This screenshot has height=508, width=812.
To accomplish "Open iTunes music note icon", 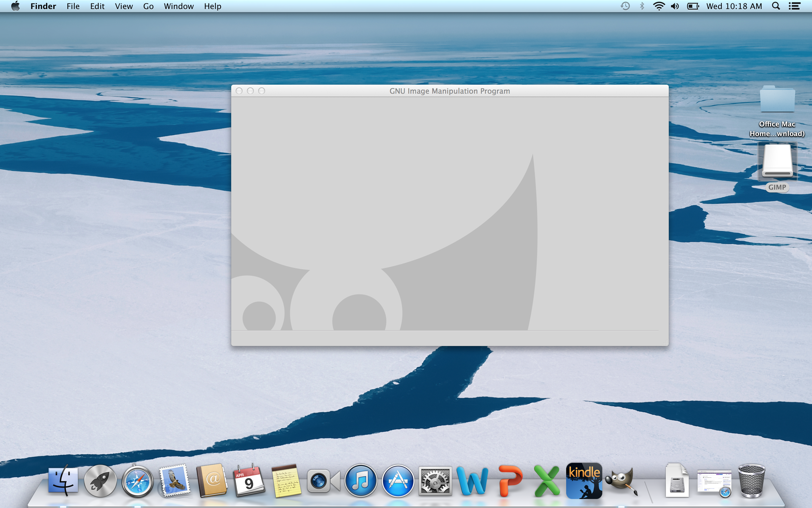I will coord(361,481).
